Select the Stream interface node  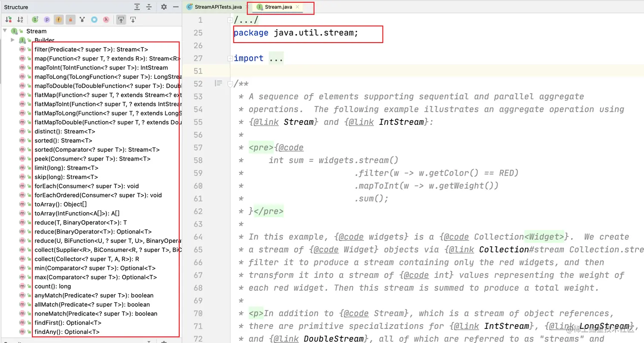tap(36, 31)
